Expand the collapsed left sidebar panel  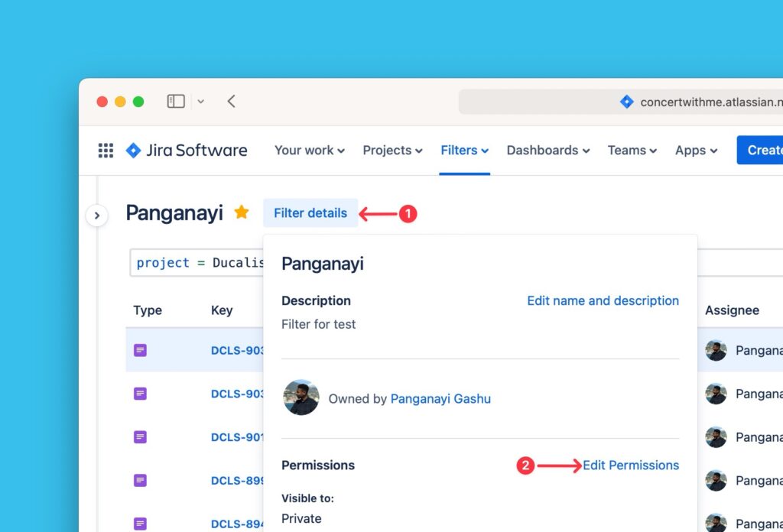click(97, 216)
